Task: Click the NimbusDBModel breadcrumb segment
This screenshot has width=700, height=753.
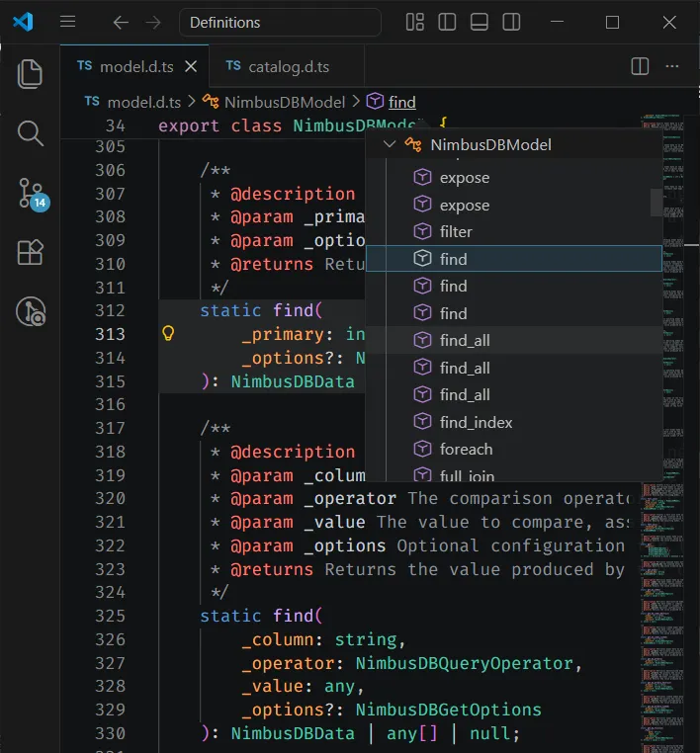Action: tap(285, 102)
